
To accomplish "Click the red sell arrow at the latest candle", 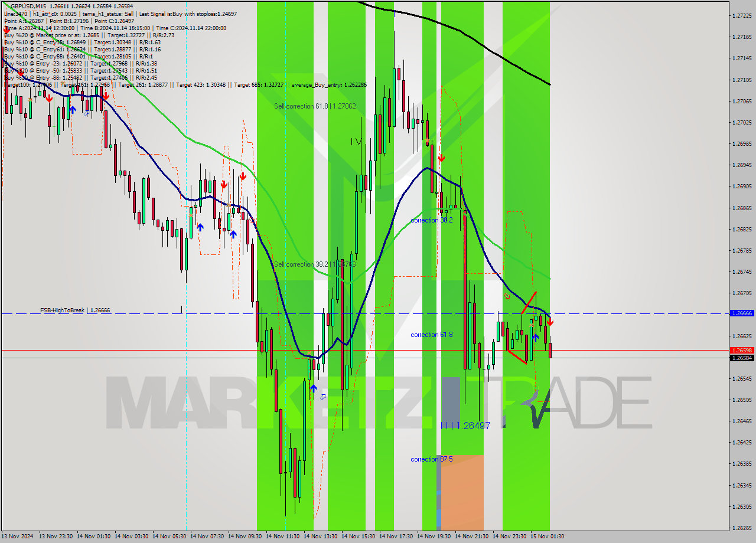I will [550, 322].
